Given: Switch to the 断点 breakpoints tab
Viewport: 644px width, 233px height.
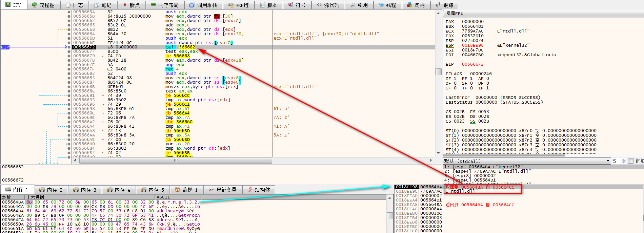Looking at the screenshot, I should pos(132,5).
